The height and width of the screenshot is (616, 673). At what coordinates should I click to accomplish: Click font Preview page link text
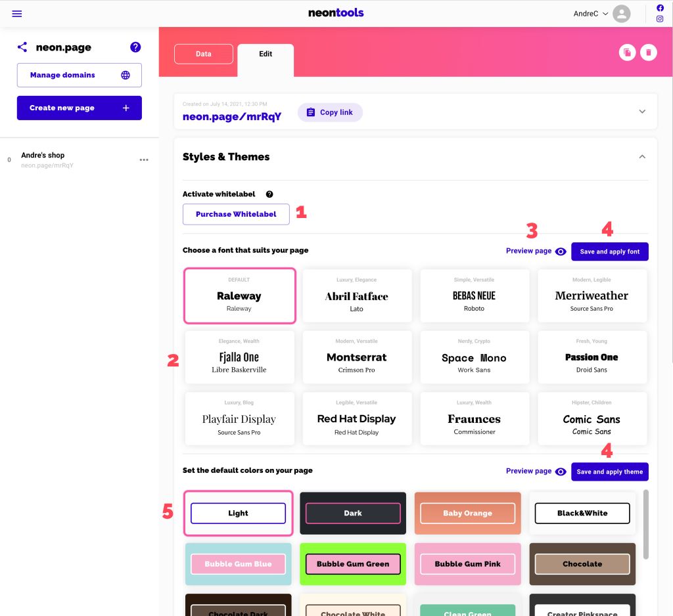coord(528,251)
